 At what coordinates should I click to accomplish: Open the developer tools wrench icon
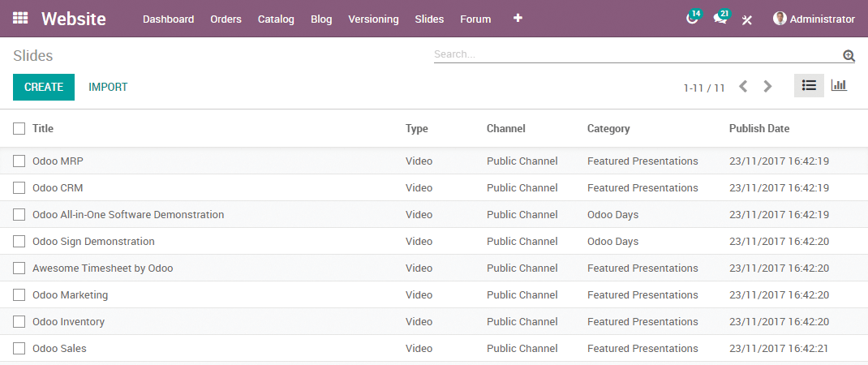click(x=747, y=19)
